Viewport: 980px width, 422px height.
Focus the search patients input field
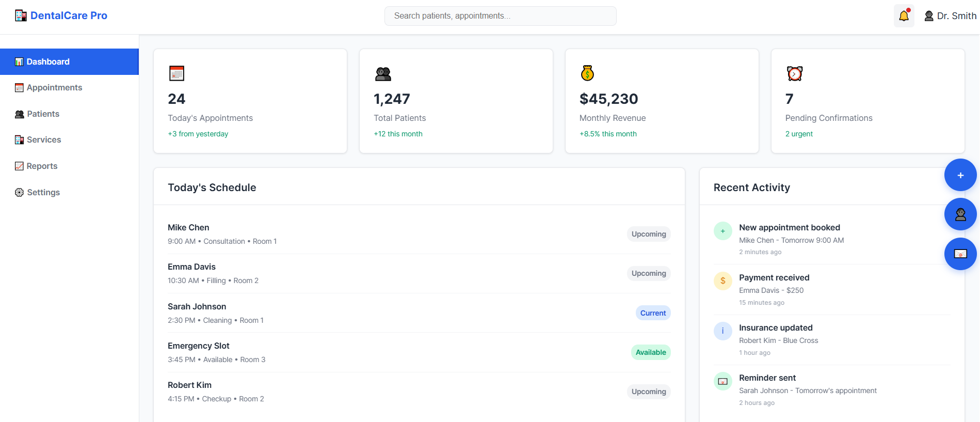500,16
